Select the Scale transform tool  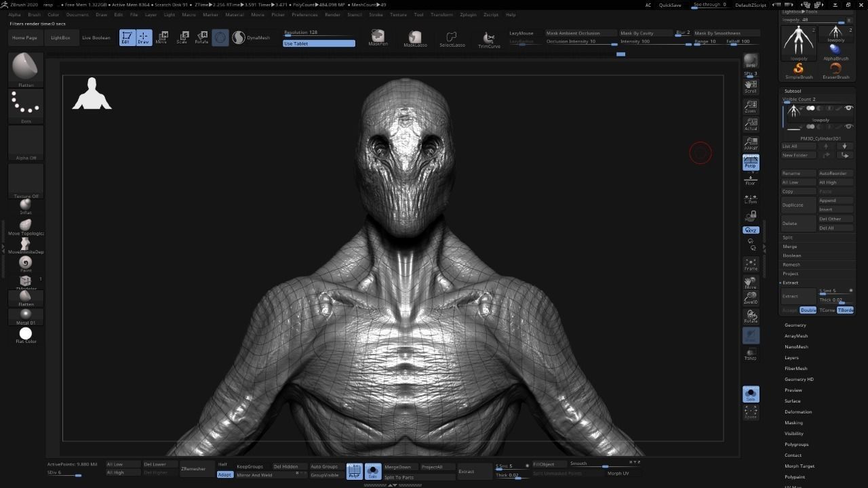[182, 38]
